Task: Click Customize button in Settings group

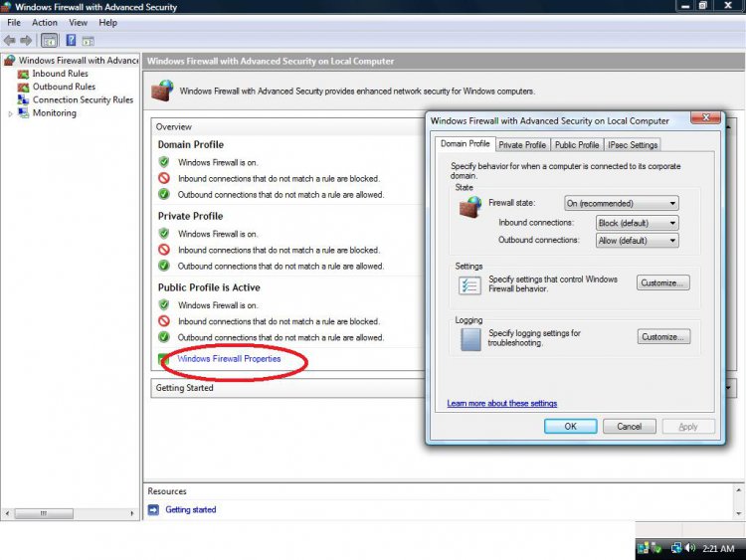Action: tap(662, 282)
